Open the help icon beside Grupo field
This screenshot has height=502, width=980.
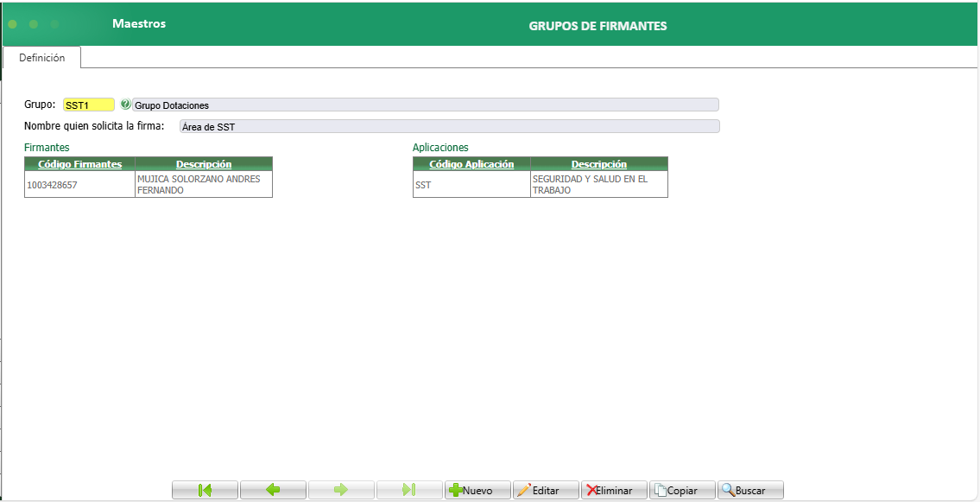(125, 105)
